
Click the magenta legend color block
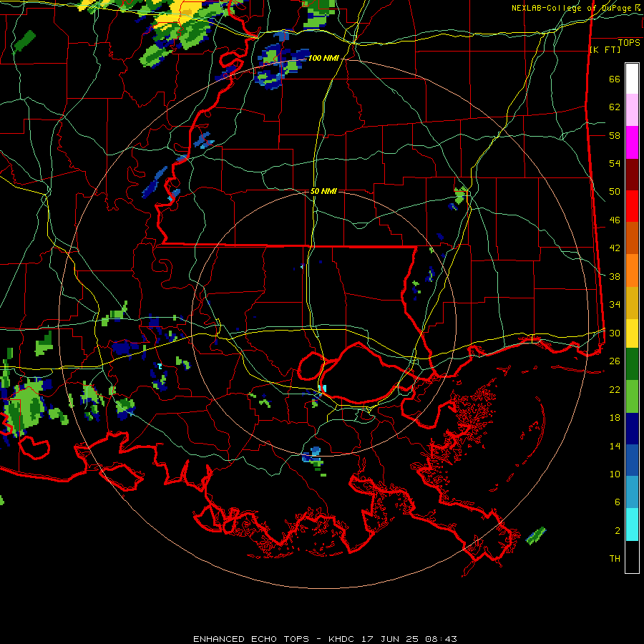tap(632, 142)
